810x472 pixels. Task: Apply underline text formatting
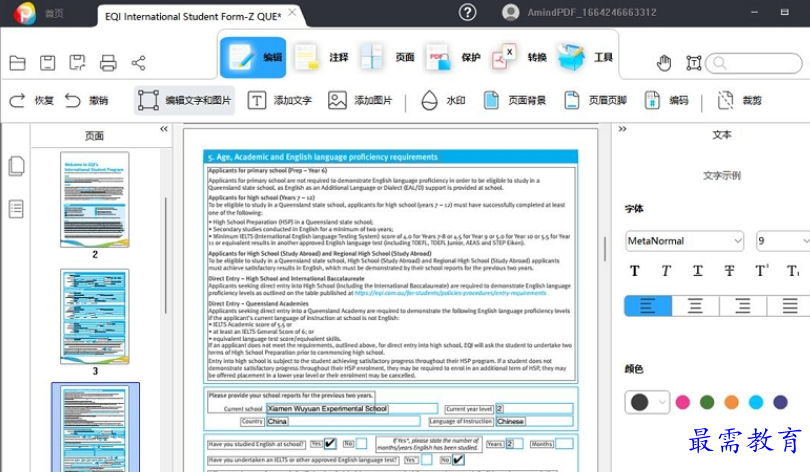698,271
